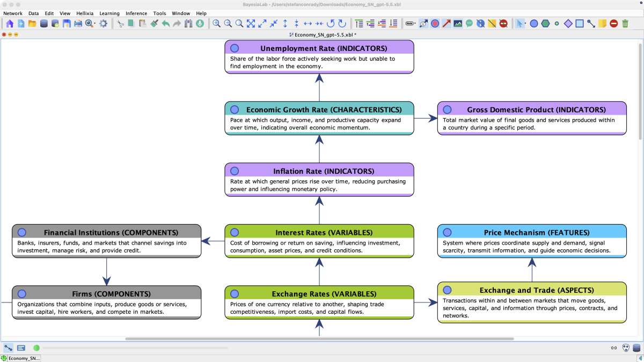
Task: Select the green hexagon node tool
Action: pos(545,24)
